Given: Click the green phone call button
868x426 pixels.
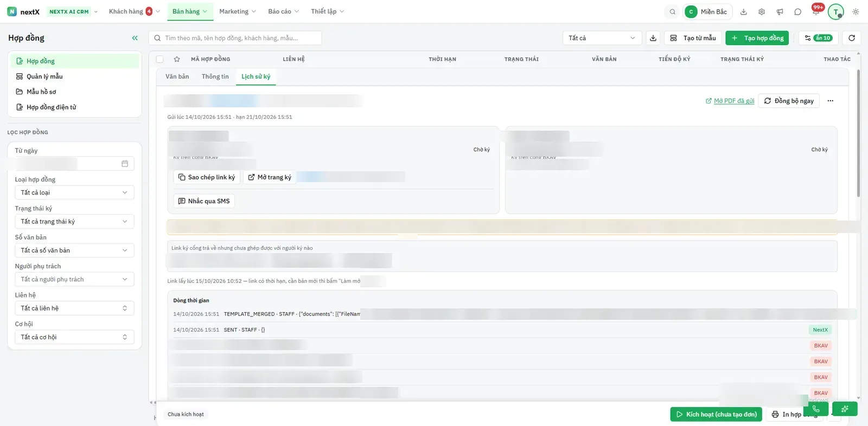Looking at the screenshot, I should point(816,409).
